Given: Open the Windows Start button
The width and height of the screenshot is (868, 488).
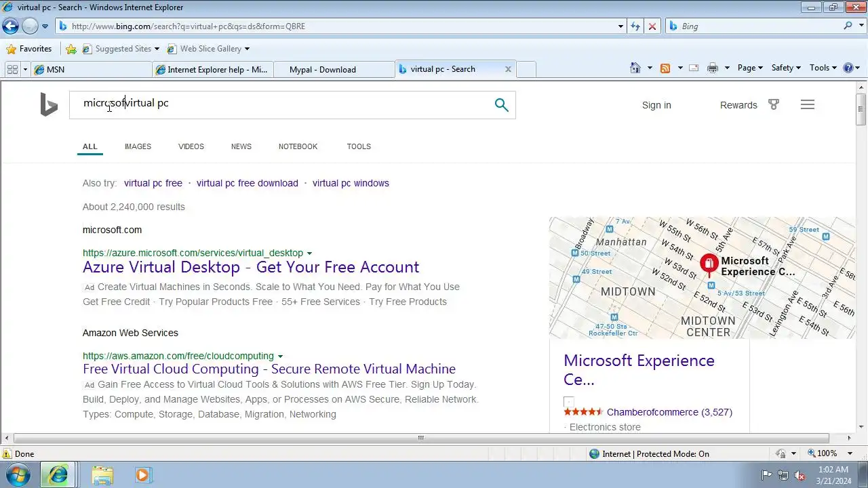Looking at the screenshot, I should [18, 474].
